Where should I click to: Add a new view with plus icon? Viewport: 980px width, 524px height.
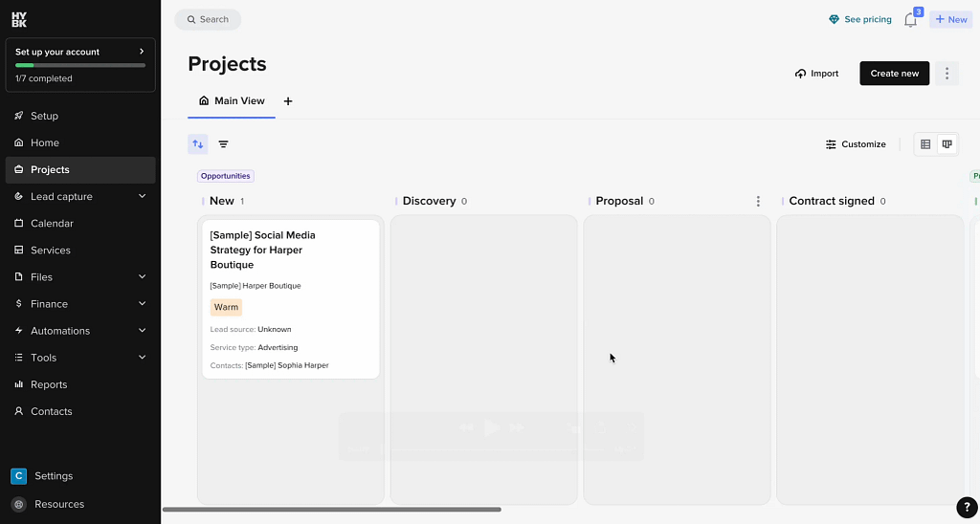[288, 101]
